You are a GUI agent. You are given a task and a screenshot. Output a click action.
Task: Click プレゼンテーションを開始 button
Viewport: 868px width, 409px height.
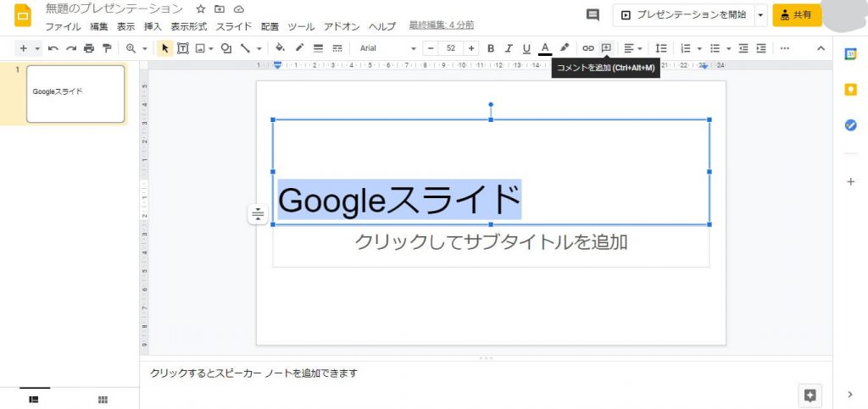coord(684,15)
